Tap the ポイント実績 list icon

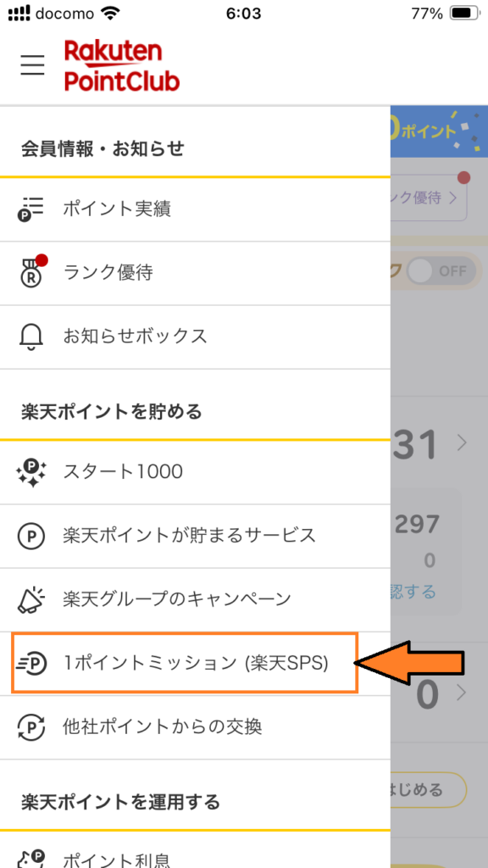[31, 209]
